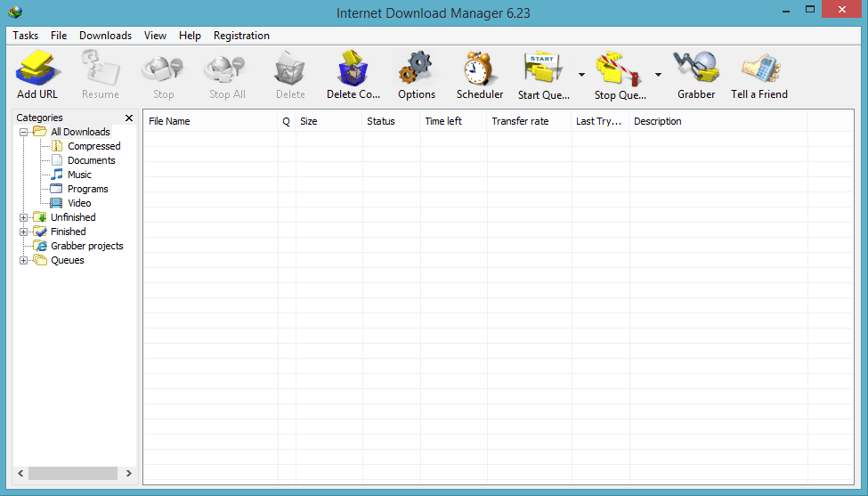Click the Tell a Friend icon
The height and width of the screenshot is (496, 868).
click(760, 69)
